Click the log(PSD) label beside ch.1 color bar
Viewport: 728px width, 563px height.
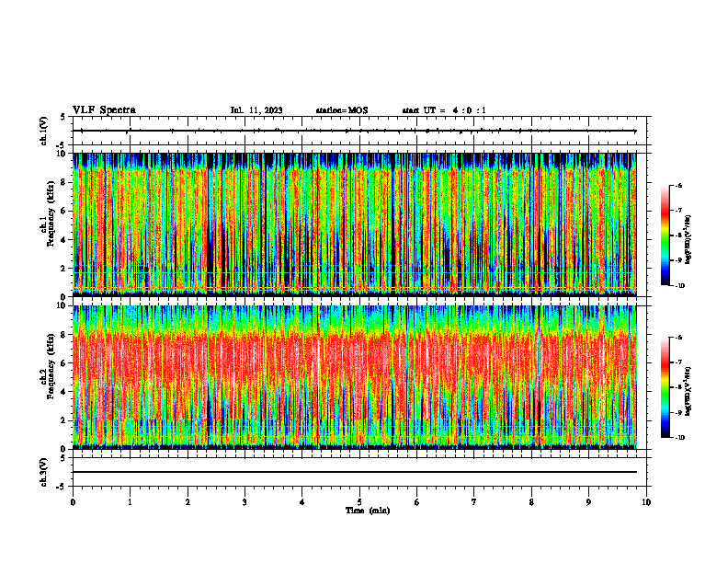(688, 240)
